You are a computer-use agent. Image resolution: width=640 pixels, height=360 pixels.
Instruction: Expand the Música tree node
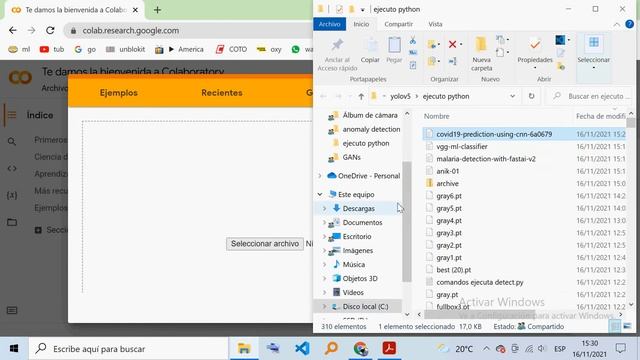coord(324,264)
